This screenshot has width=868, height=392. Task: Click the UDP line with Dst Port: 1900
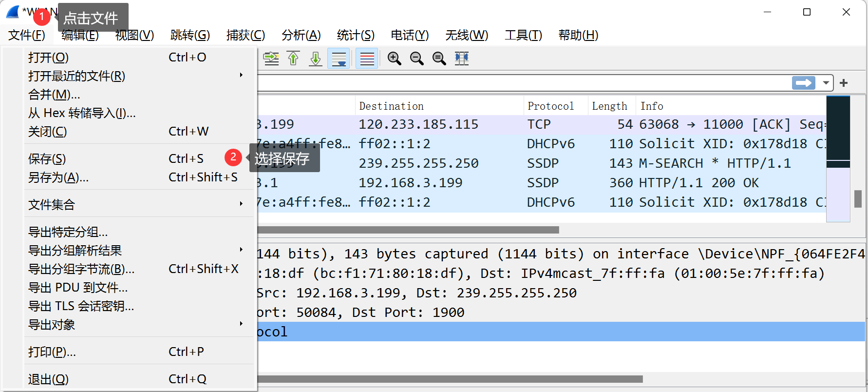[562, 313]
